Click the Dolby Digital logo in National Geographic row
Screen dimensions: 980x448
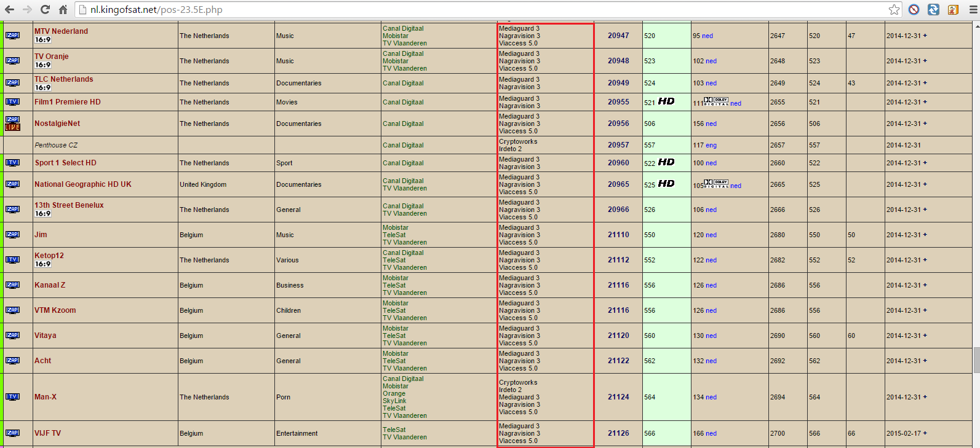[x=717, y=183]
